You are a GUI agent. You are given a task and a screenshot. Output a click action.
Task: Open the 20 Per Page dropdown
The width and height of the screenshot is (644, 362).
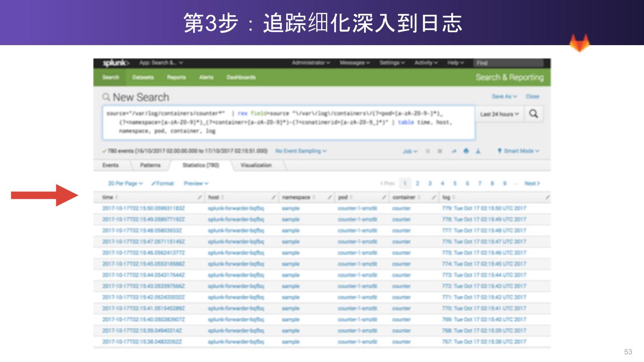click(x=125, y=183)
